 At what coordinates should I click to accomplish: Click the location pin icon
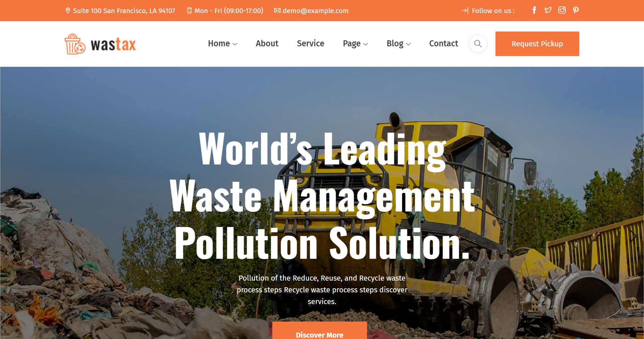(68, 11)
